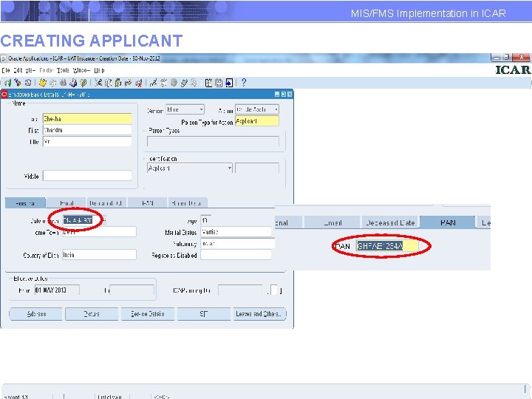Switch to the last tab after PAN
This screenshot has height=399, width=532.
(187, 203)
